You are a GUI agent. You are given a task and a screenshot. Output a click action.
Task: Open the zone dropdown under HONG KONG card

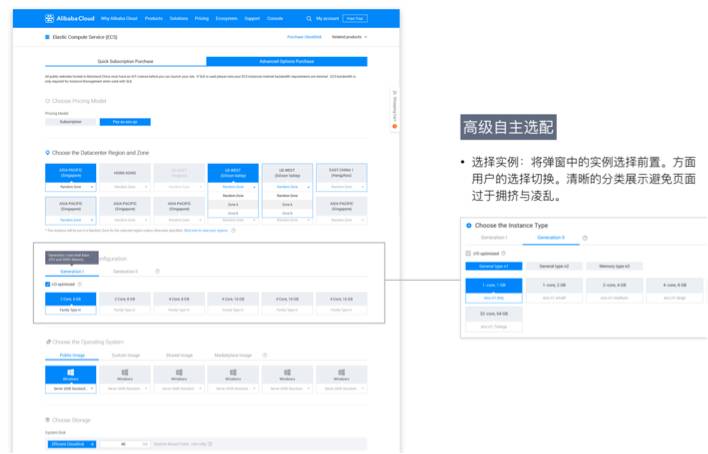(x=125, y=187)
